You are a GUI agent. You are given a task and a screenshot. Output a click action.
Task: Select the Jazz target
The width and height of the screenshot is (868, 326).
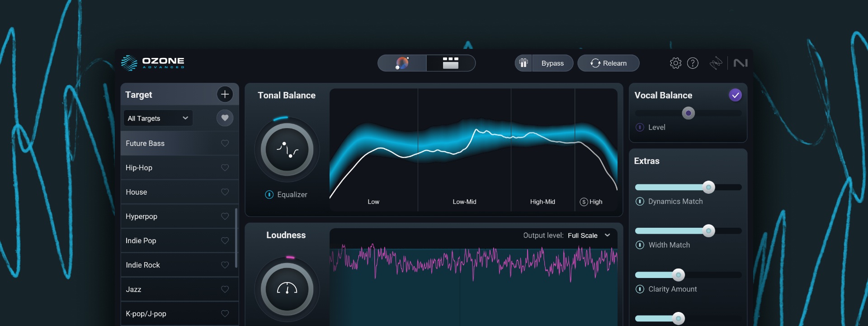pyautogui.click(x=179, y=289)
